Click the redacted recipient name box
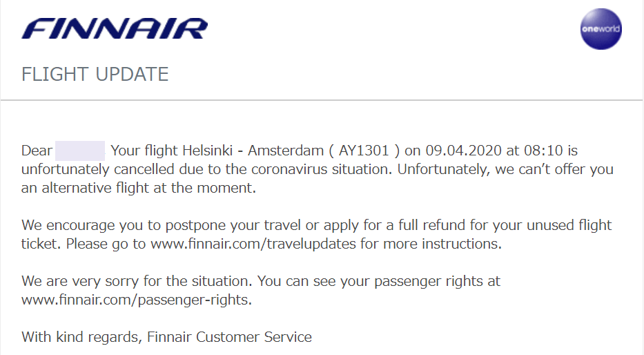644x355 pixels. coord(79,151)
